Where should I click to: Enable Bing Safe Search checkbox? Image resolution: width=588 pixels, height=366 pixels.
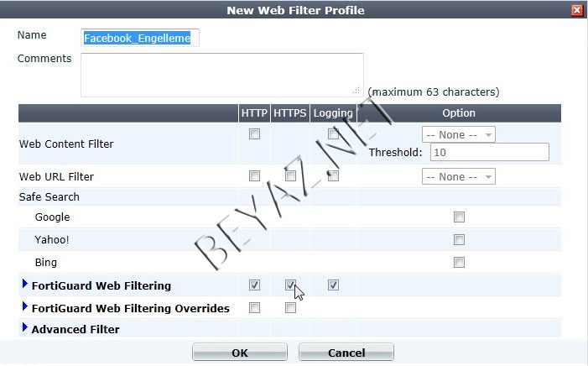coord(459,262)
